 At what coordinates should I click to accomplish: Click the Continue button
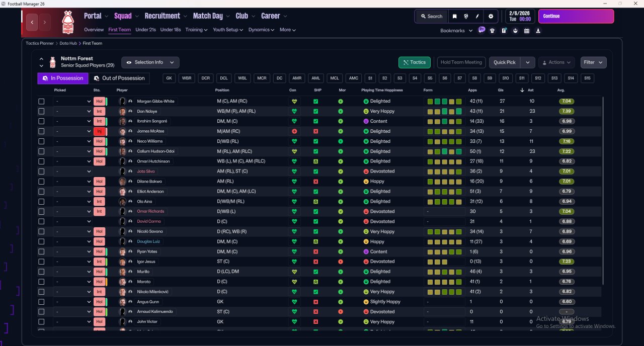coord(576,16)
